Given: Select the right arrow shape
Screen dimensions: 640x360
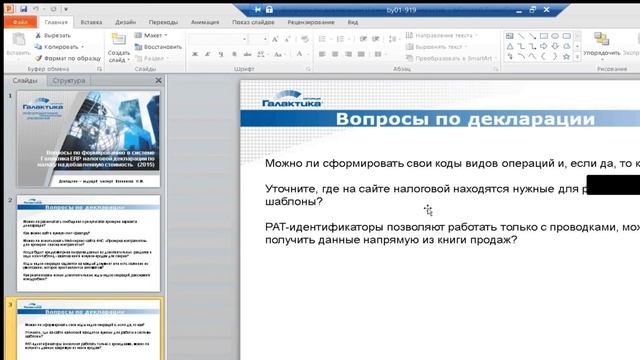Looking at the screenshot, I should coord(544,47).
